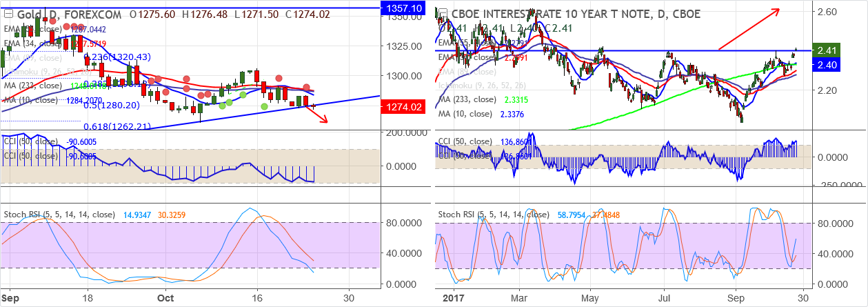
Task: Click the 0.236(1320.43) Fibonacci level label
Action: (119, 57)
